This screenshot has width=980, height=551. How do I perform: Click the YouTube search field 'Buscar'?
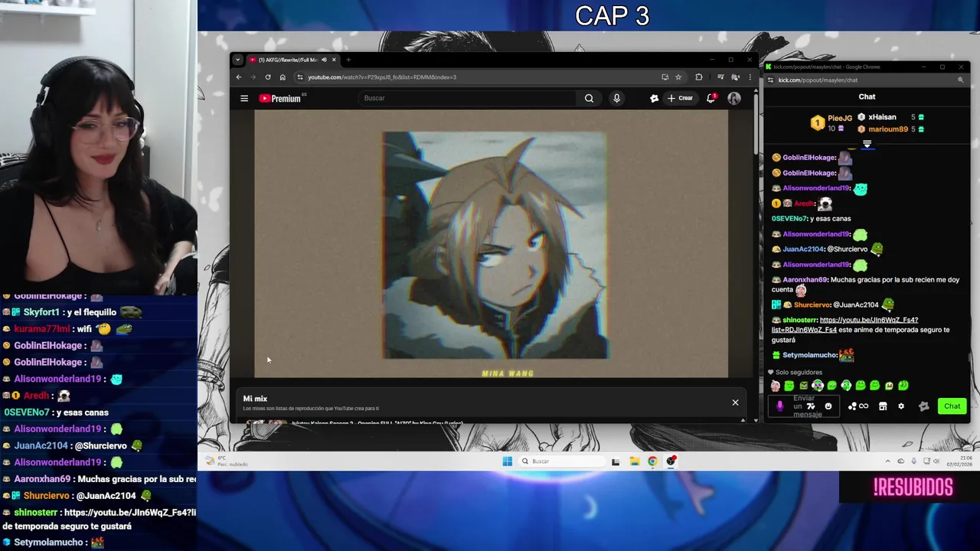coord(467,98)
